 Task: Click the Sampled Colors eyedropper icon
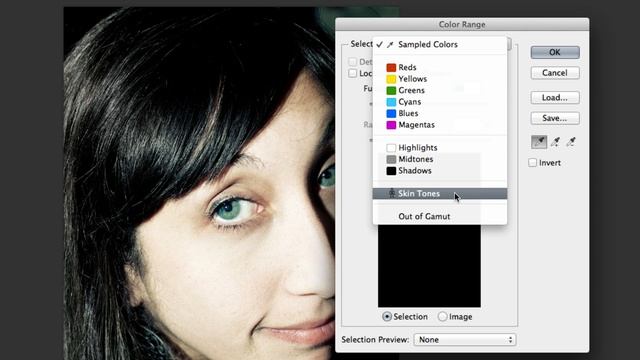pyautogui.click(x=390, y=44)
